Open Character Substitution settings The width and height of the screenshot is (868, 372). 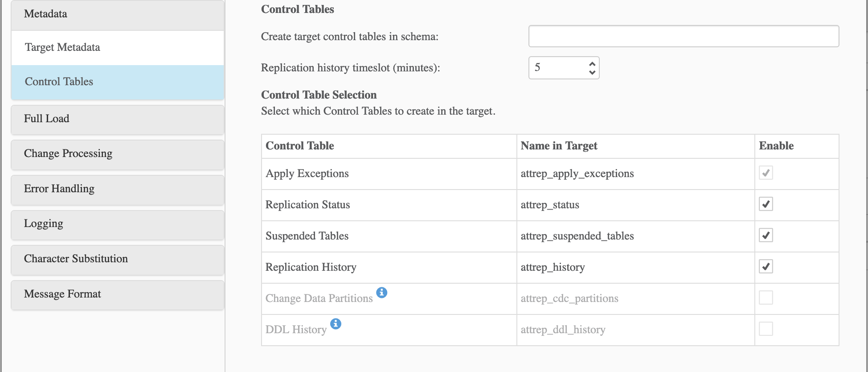tap(117, 259)
